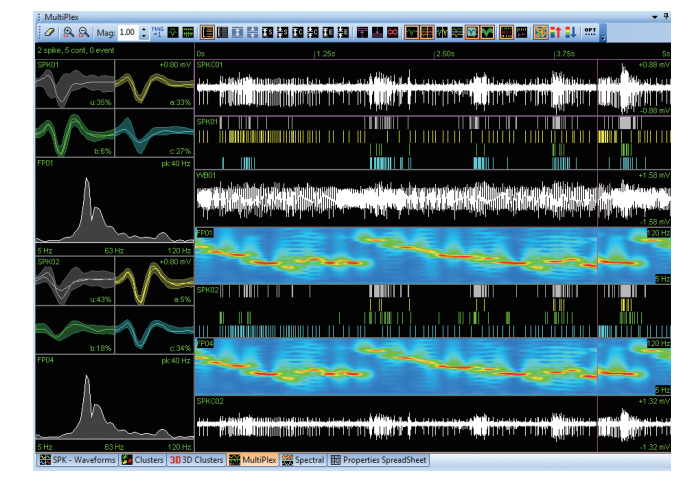Click the compress 'C' spacing icon
This screenshot has width=698, height=490.
point(312,32)
